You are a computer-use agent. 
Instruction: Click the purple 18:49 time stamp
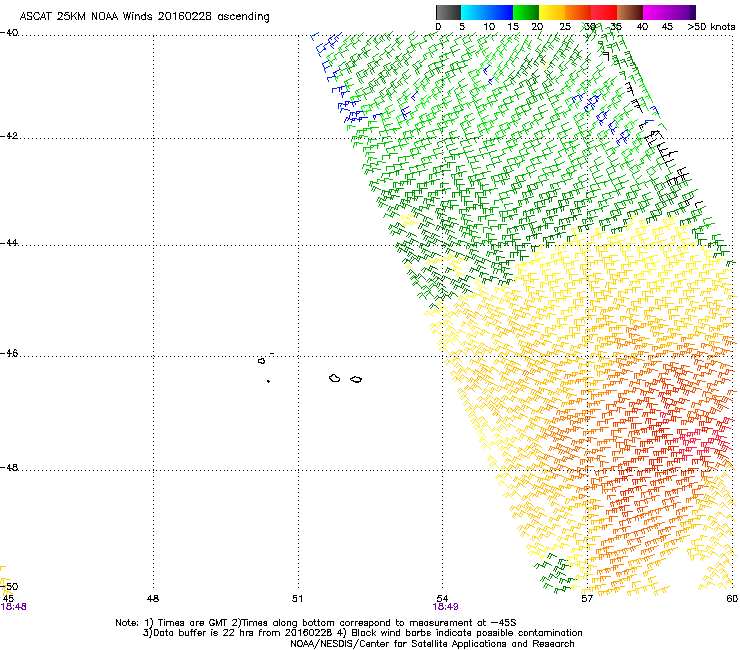(x=446, y=607)
